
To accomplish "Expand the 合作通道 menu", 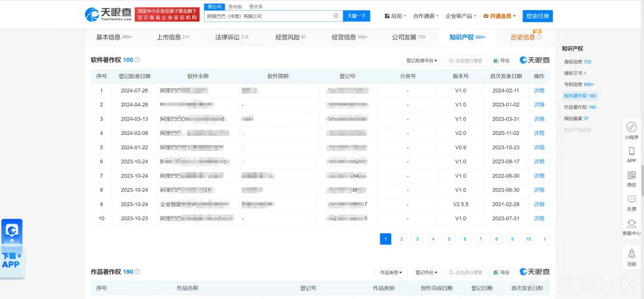I will (426, 16).
